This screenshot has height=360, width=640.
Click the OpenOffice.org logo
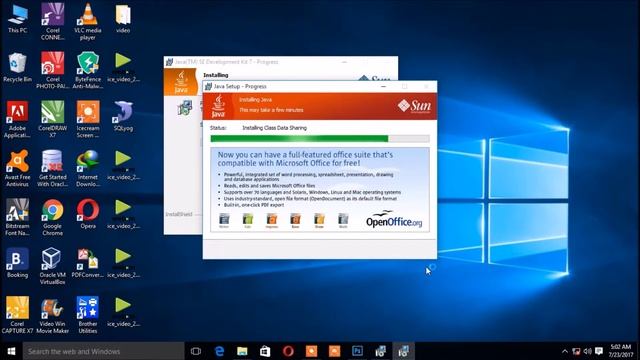394,220
